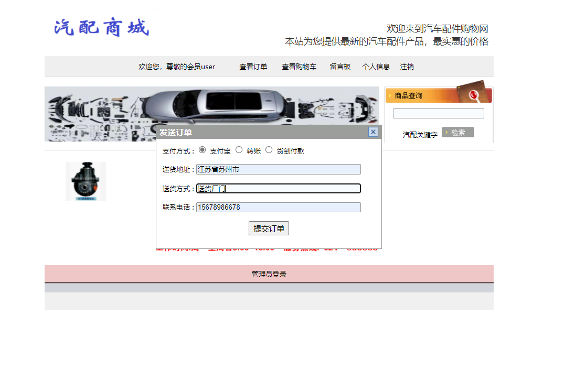Select the 转账 payment option
The width and height of the screenshot is (586, 392).
point(239,149)
